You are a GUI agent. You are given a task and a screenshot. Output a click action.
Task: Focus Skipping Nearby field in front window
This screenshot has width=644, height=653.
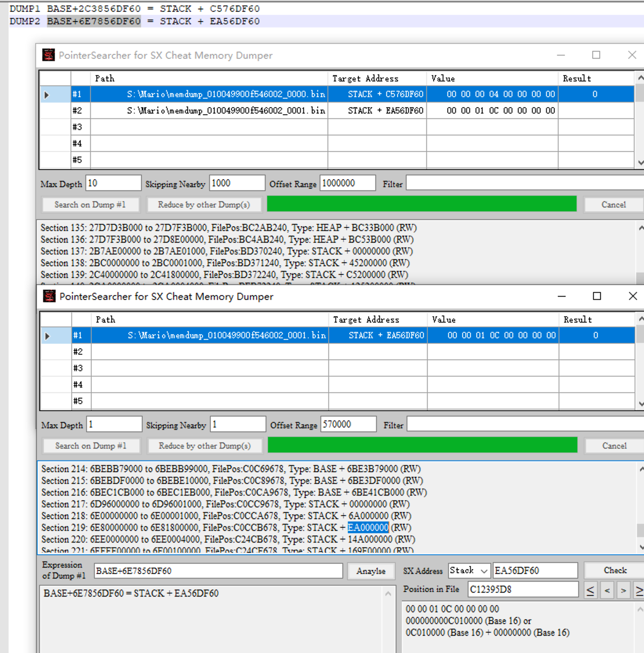coord(238,424)
